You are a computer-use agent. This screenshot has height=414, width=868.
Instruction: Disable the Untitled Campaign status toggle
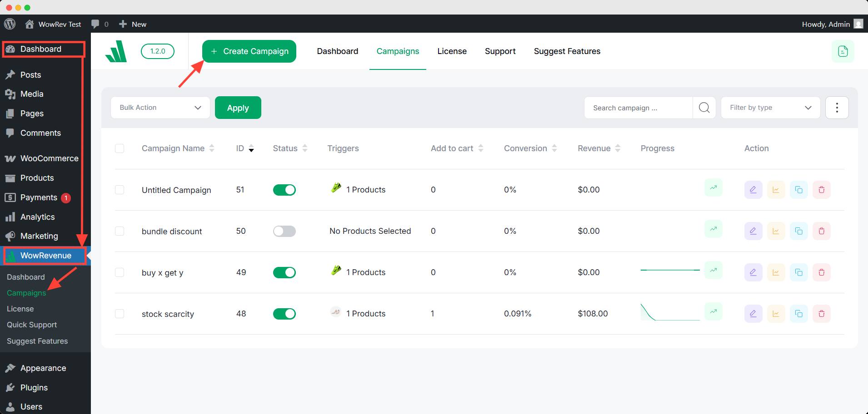tap(284, 190)
